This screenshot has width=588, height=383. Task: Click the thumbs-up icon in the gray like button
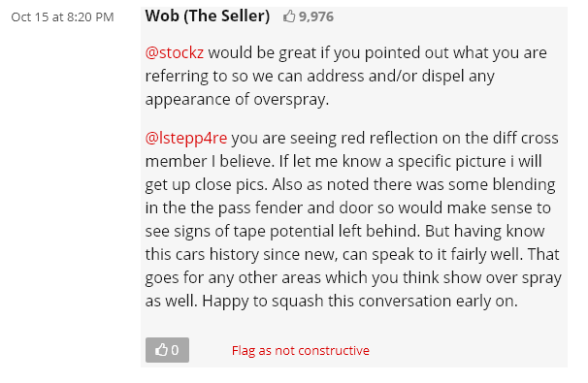tap(161, 350)
